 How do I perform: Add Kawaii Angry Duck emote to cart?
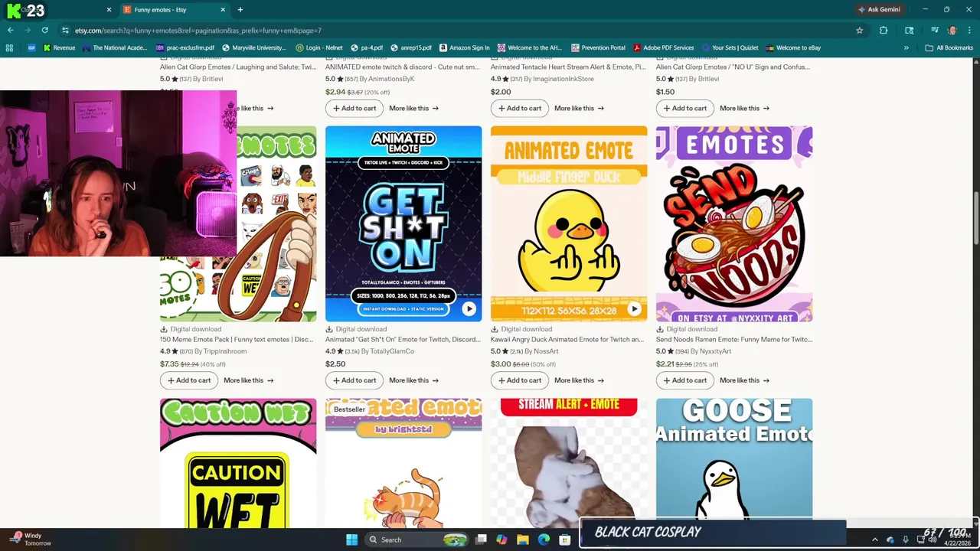519,380
